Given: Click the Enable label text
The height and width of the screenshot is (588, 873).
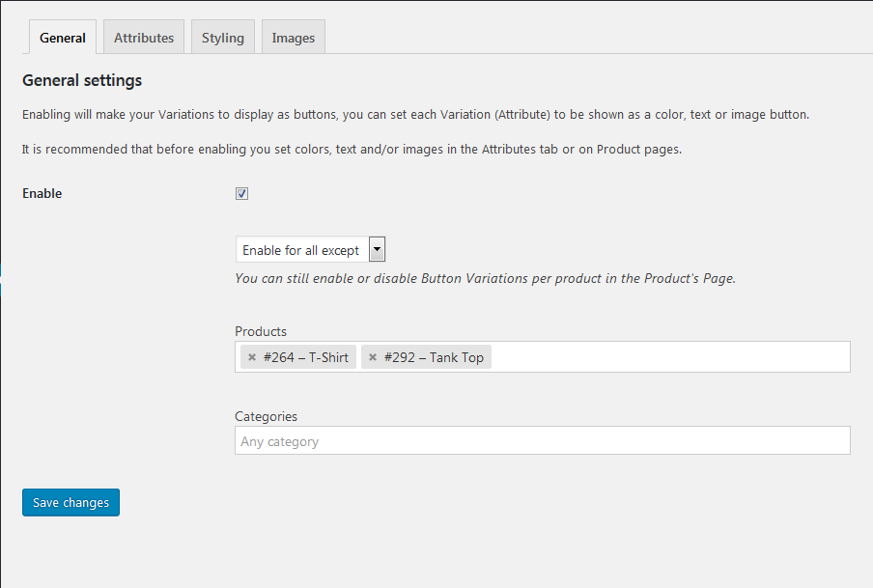Looking at the screenshot, I should tap(42, 193).
